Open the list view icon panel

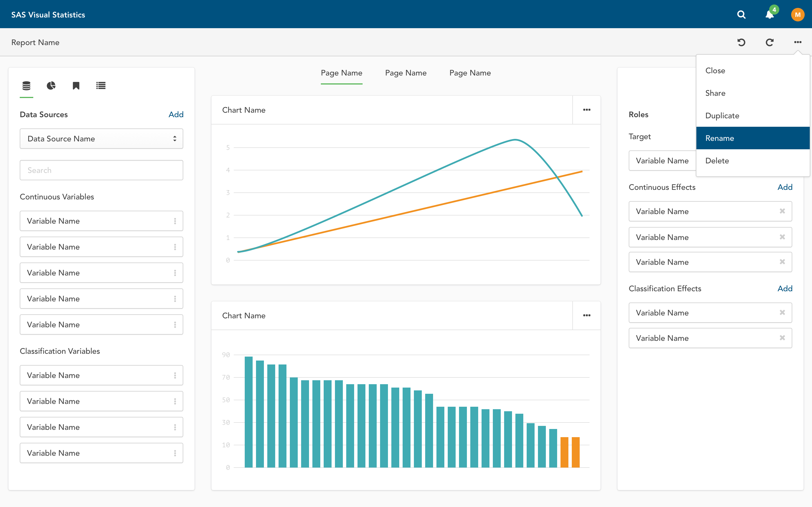(101, 86)
